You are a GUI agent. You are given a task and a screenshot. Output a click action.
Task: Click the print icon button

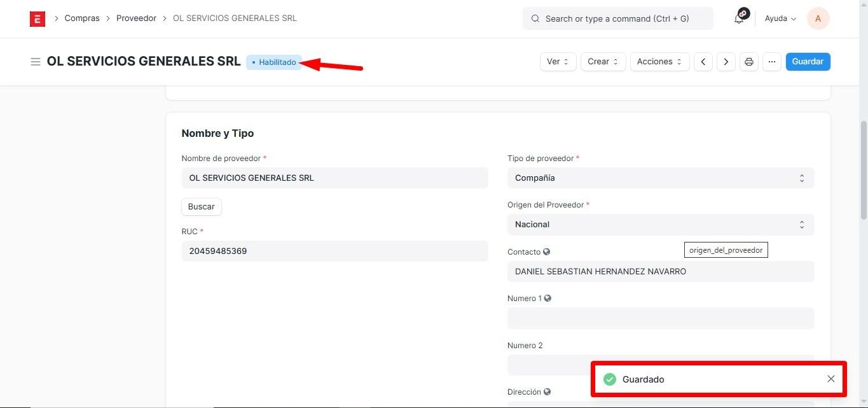click(x=748, y=62)
